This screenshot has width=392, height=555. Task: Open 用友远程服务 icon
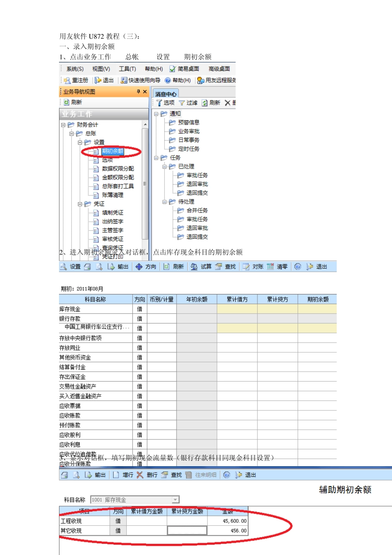click(x=217, y=80)
